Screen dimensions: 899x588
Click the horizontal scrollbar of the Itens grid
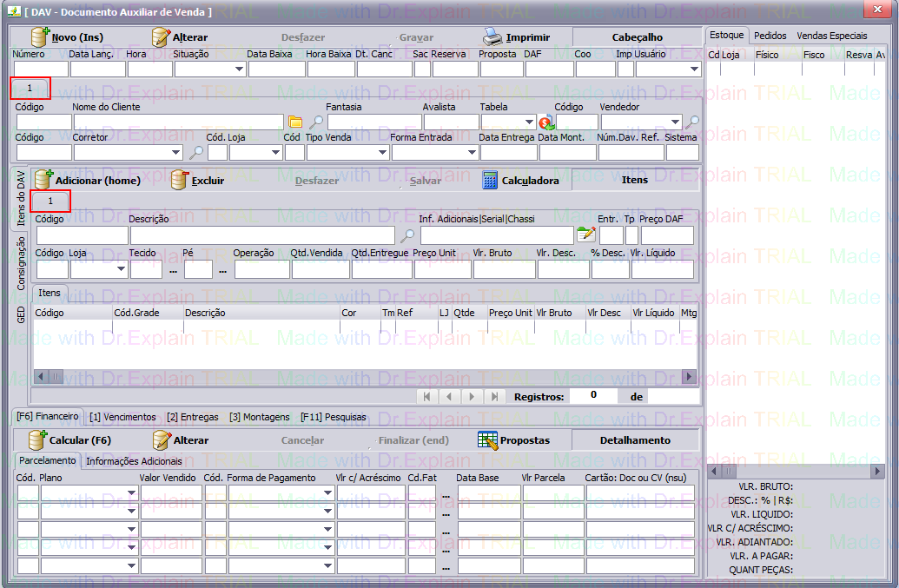365,376
